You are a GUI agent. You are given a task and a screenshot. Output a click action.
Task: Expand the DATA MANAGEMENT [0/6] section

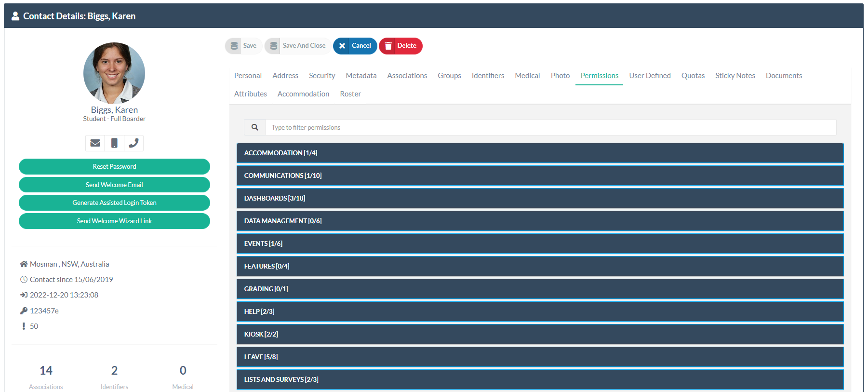(x=540, y=221)
